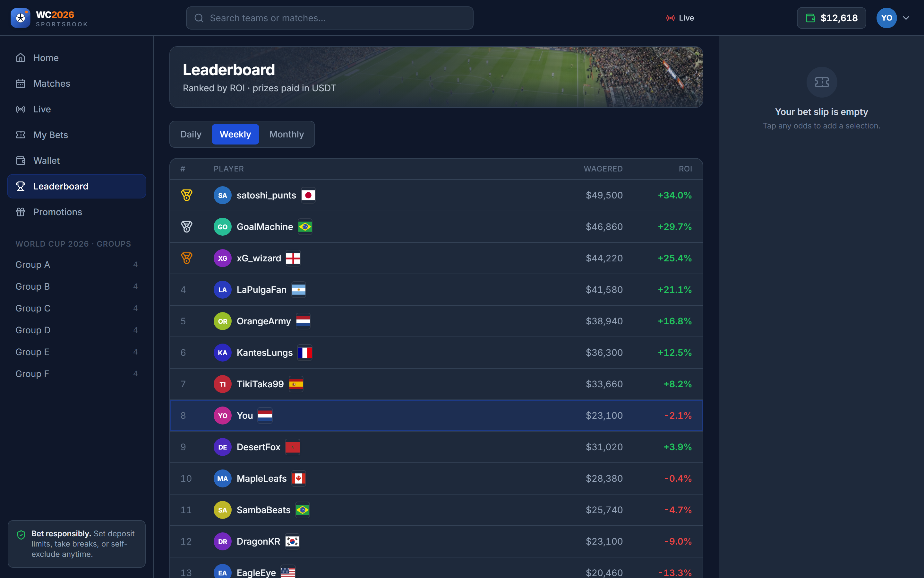The height and width of the screenshot is (578, 924).
Task: Click player name KantesLungs
Action: coord(265,353)
